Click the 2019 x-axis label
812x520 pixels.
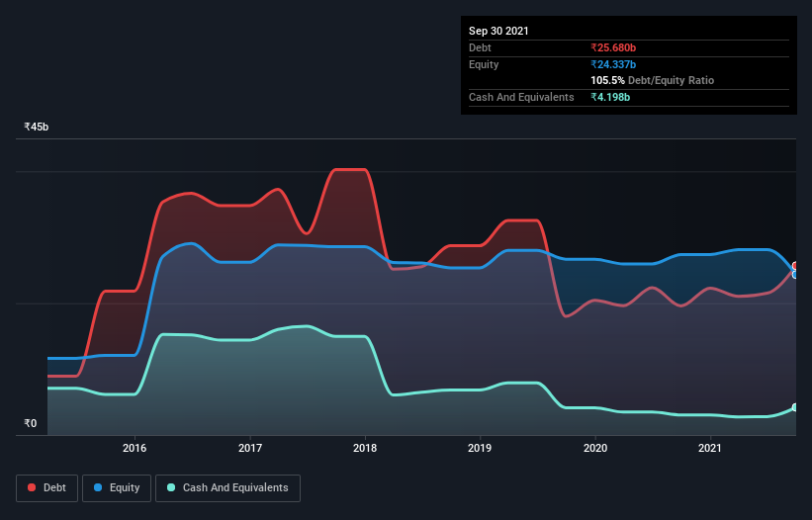(480, 448)
